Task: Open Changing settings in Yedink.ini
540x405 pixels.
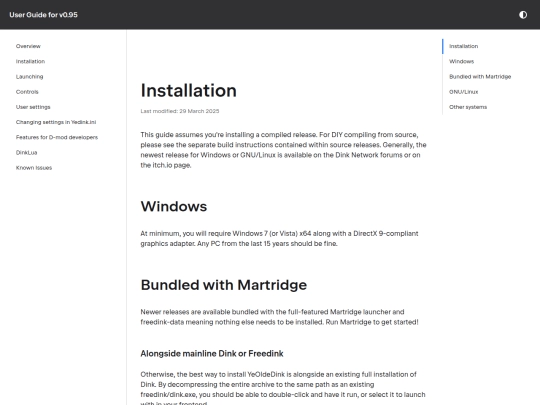Action: point(56,122)
